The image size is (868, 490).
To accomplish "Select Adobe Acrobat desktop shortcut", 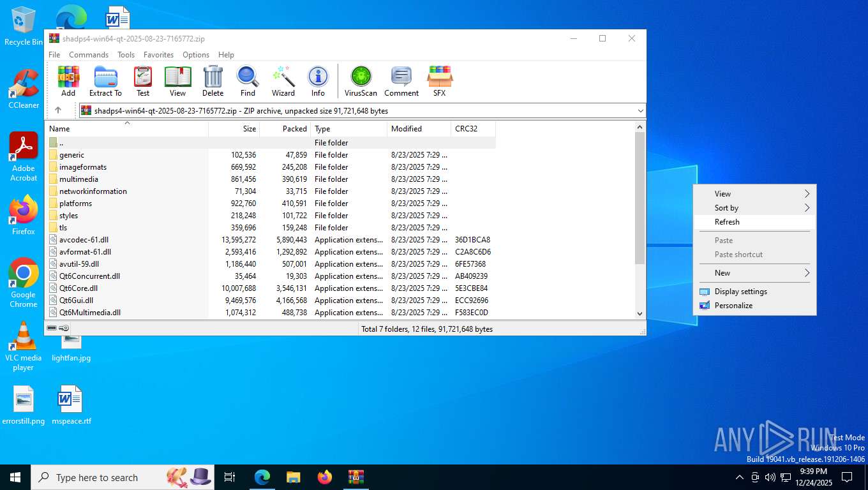I will [24, 157].
